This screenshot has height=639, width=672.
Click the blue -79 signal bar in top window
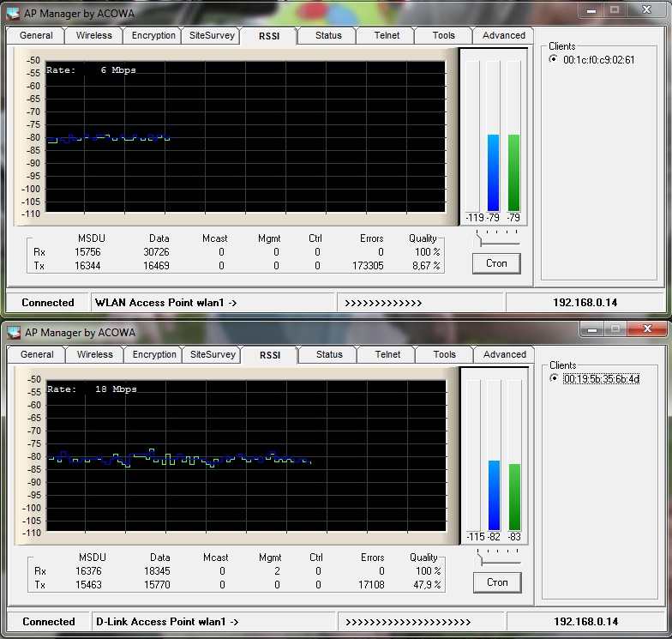pos(494,172)
